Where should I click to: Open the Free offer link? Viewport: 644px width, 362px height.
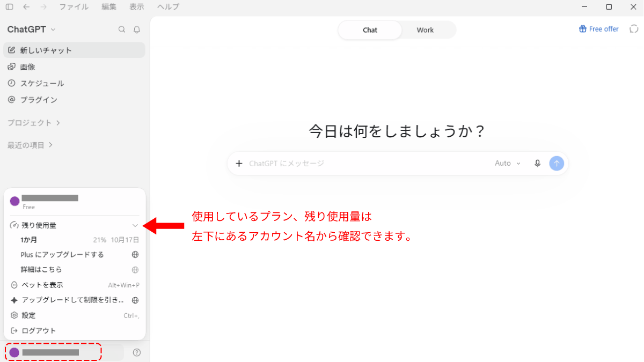tap(599, 29)
